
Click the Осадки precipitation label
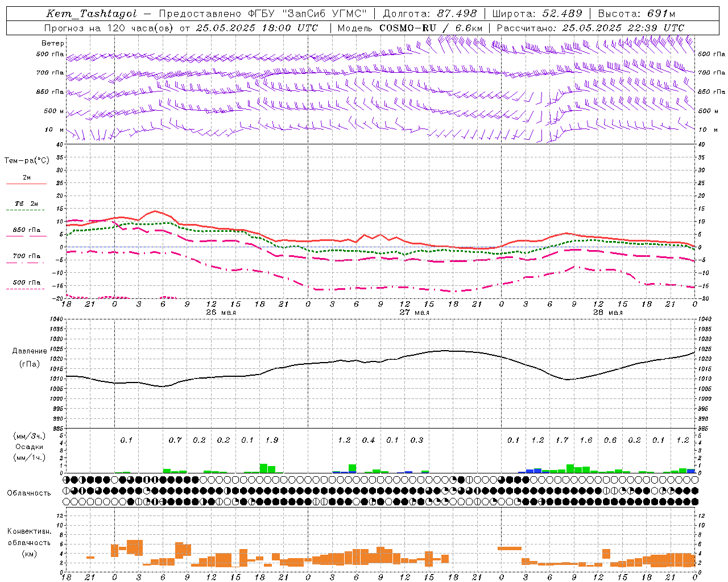point(29,447)
